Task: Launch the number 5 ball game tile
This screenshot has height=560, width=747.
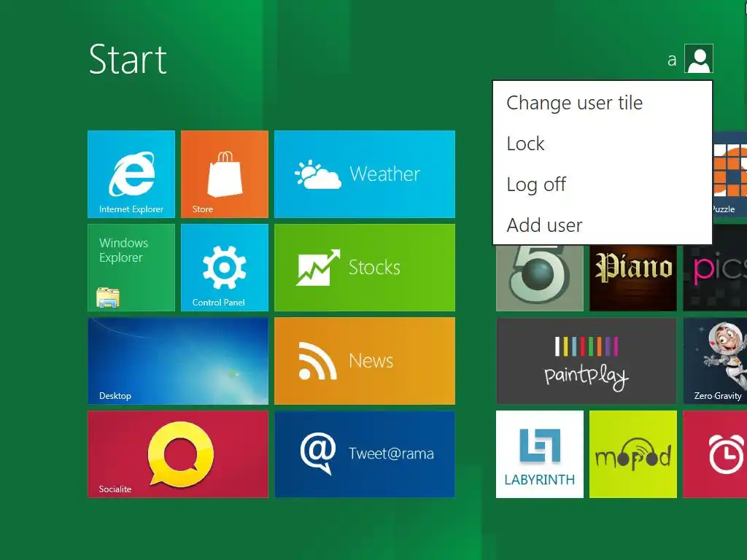Action: click(x=539, y=278)
